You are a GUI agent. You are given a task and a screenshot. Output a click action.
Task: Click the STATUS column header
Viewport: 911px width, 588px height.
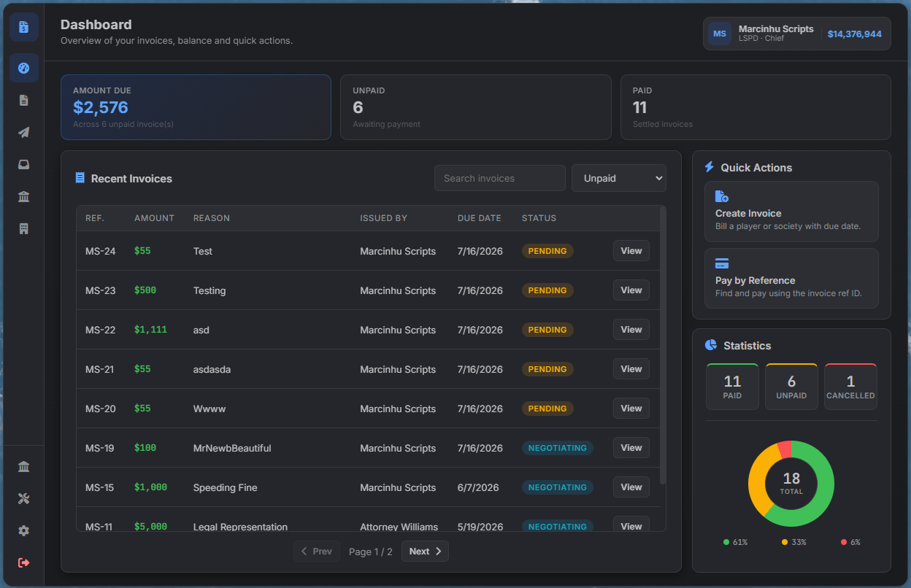tap(539, 218)
